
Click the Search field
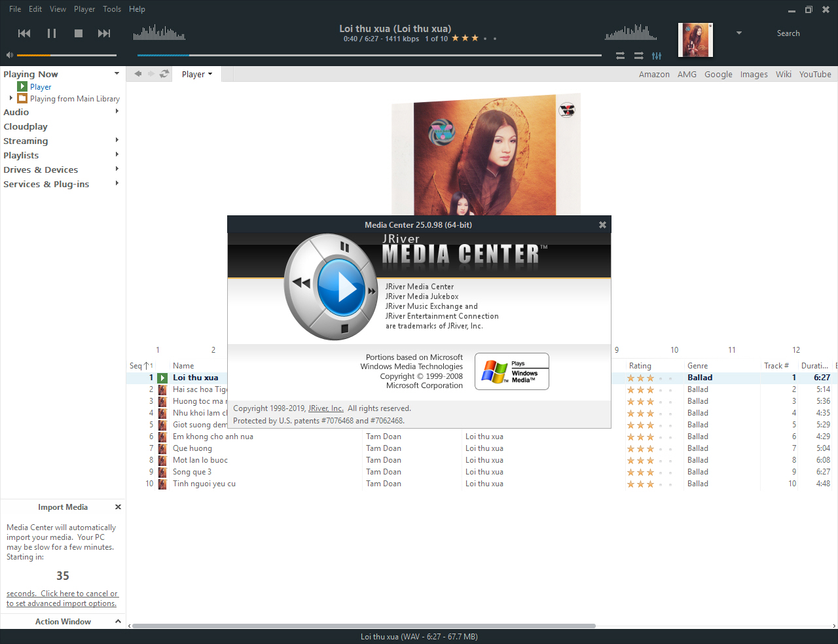pyautogui.click(x=788, y=33)
